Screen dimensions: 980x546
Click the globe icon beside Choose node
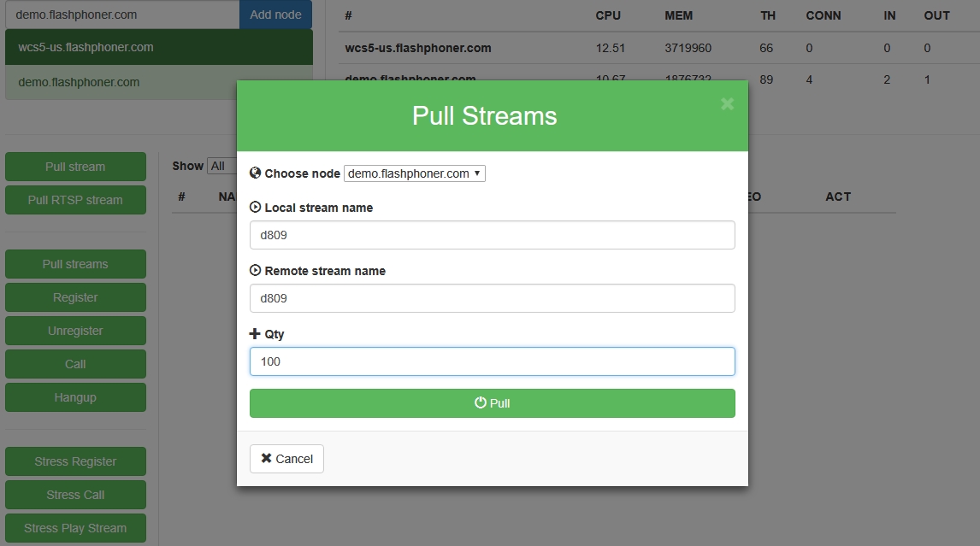(x=255, y=173)
